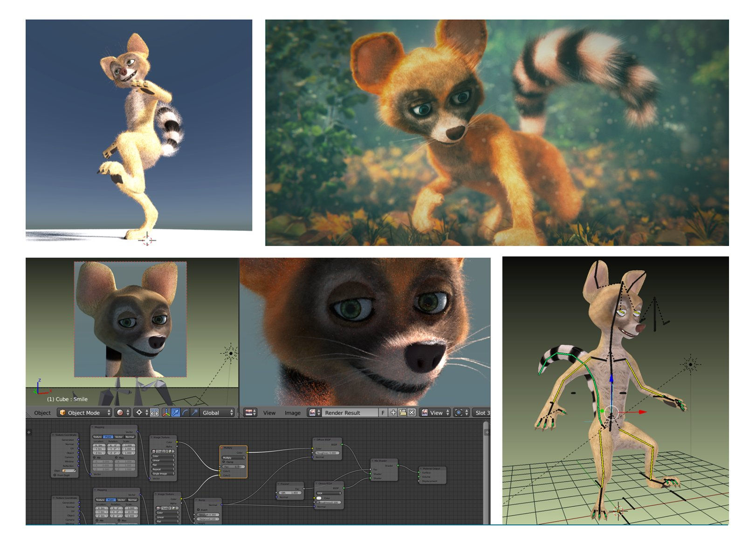Click the camera-view lemur face render preview
This screenshot has width=756, height=544.
[131, 319]
